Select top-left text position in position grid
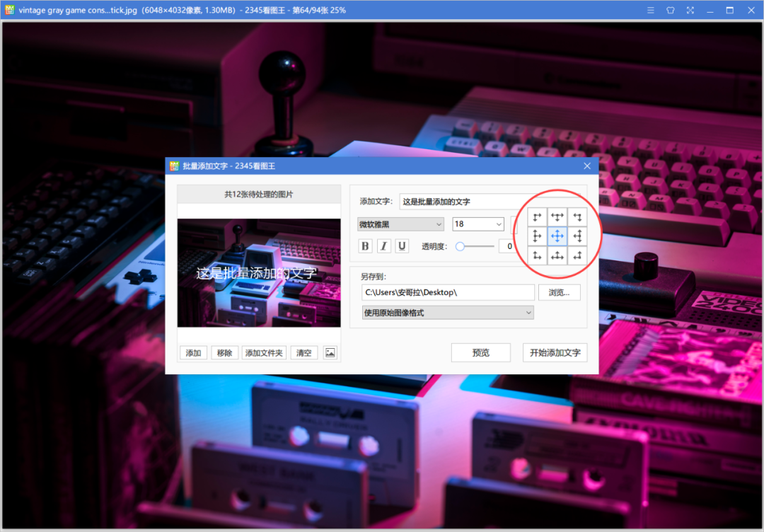Viewport: 764px width, 532px height. pos(536,216)
